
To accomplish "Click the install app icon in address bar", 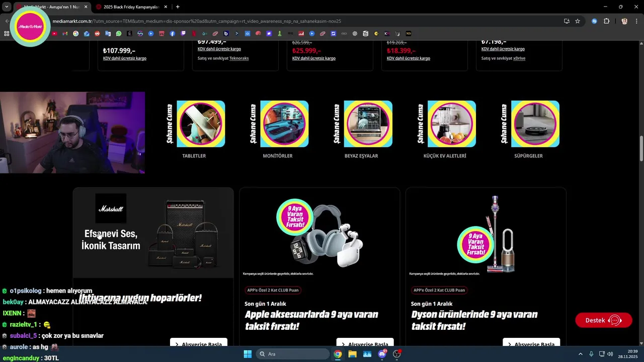I will click(567, 21).
